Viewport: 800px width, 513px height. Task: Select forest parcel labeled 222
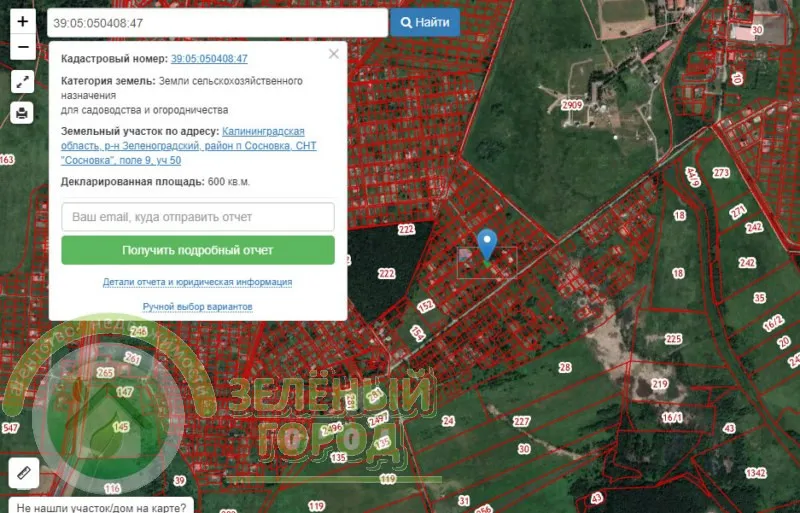click(x=386, y=274)
